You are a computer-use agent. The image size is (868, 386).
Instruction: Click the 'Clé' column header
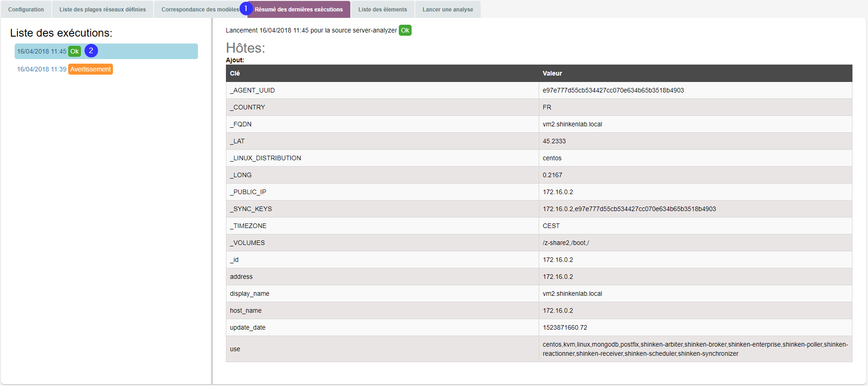coord(382,73)
